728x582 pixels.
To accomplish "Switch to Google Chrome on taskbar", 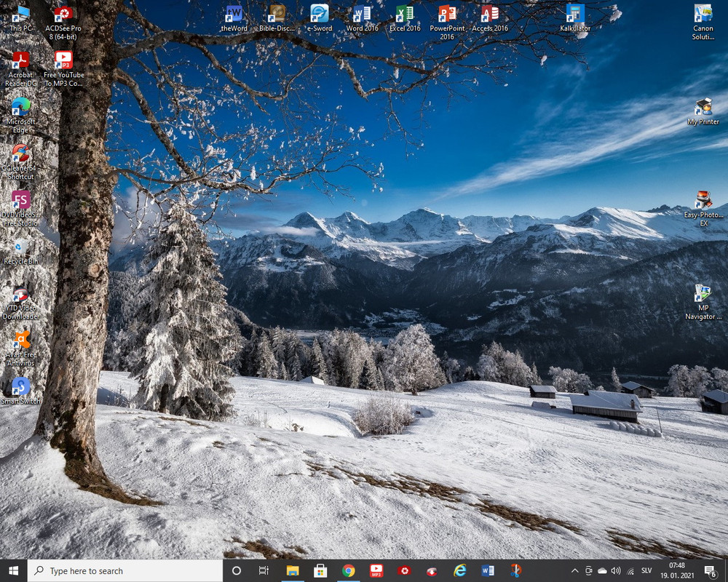I will point(348,571).
